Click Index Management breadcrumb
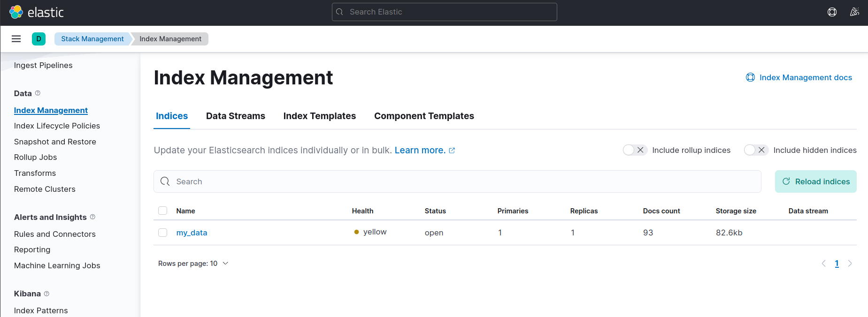This screenshot has width=868, height=317. click(x=170, y=39)
